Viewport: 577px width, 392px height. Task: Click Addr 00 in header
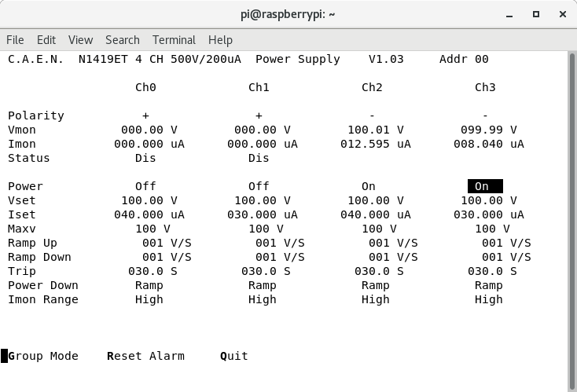coord(464,59)
